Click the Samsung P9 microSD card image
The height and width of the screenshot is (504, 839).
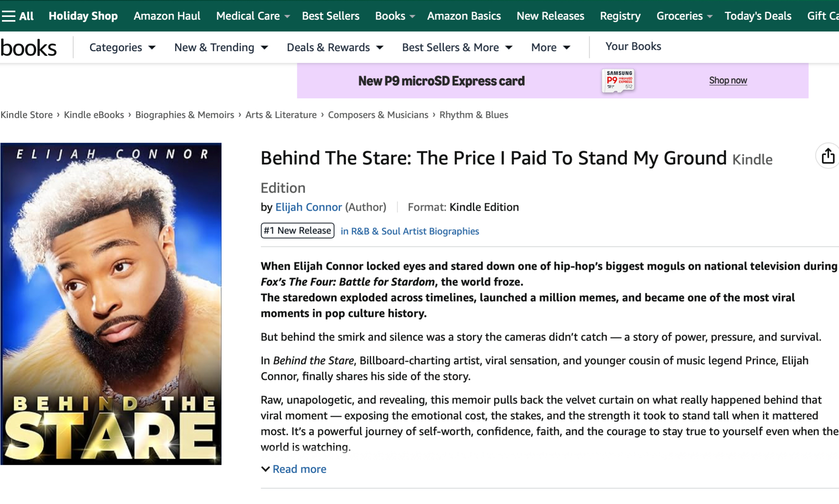(x=618, y=81)
